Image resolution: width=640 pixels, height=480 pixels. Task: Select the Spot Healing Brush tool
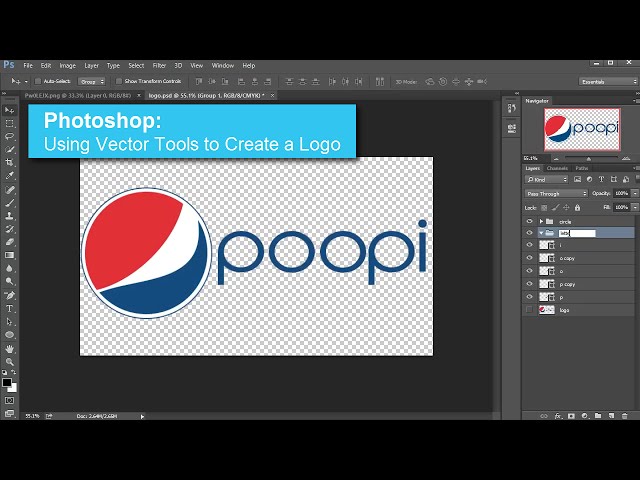(x=9, y=190)
